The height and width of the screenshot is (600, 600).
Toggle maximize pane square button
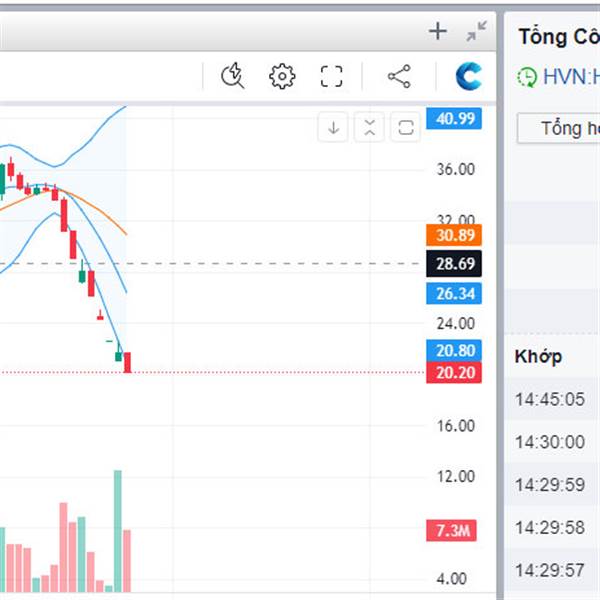(406, 127)
